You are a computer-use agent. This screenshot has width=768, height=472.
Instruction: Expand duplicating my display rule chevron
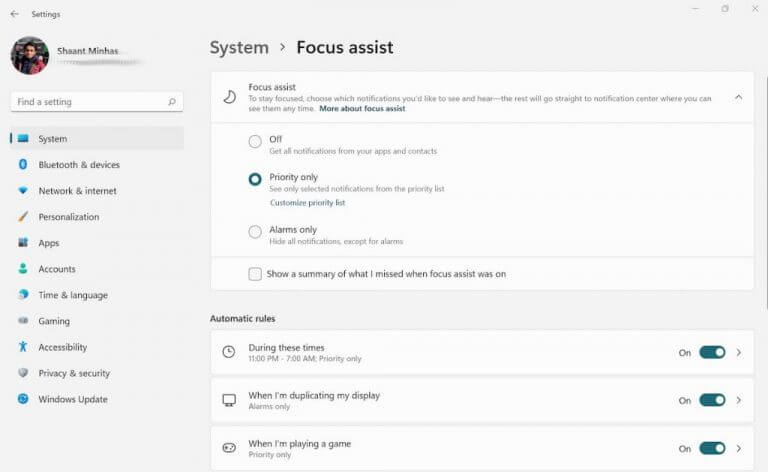click(739, 400)
